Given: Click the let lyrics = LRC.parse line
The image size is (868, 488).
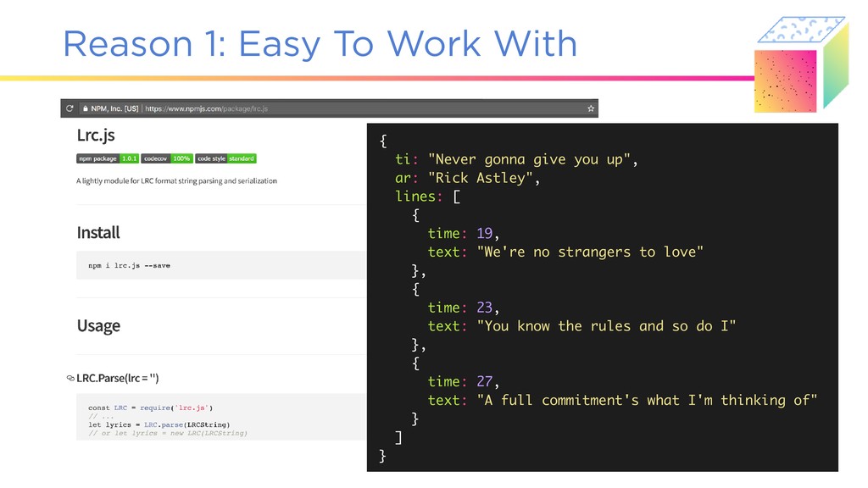Looking at the screenshot, I should point(159,425).
